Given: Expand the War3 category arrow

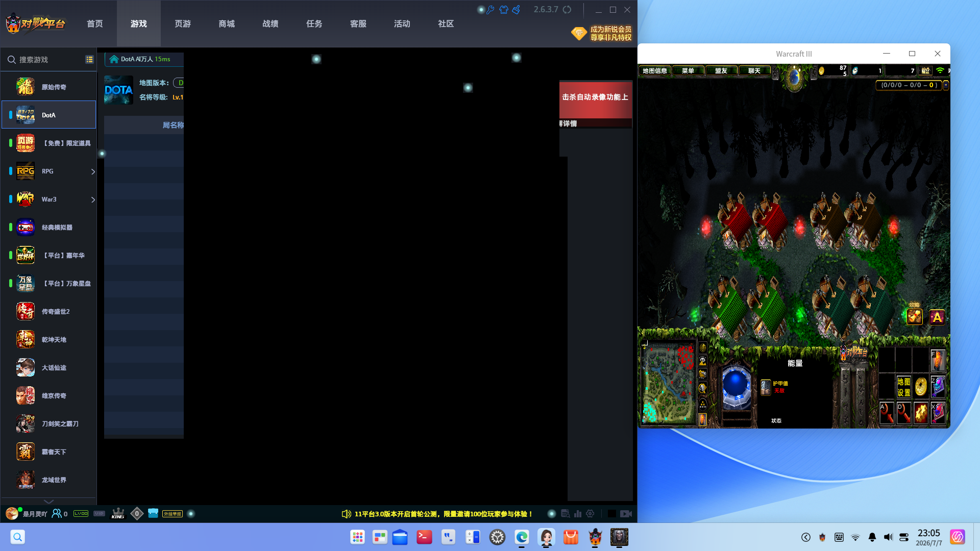Looking at the screenshot, I should tap(93, 199).
